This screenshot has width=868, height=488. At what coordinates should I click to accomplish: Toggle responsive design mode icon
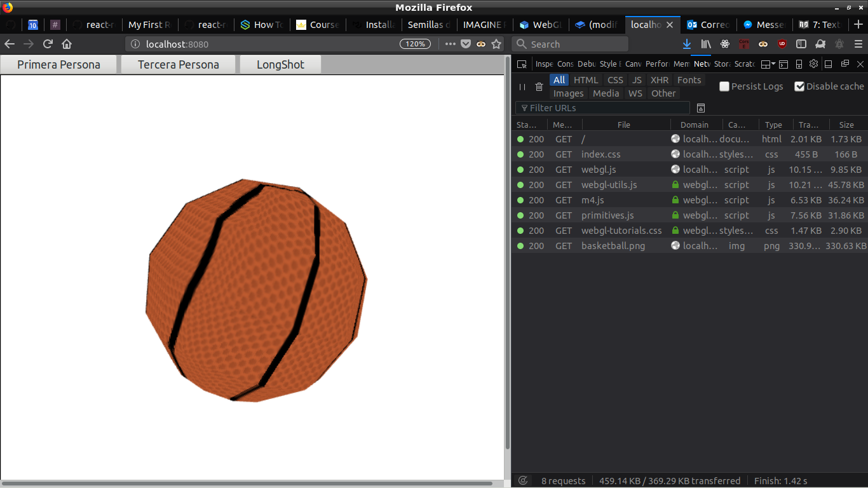(x=799, y=64)
